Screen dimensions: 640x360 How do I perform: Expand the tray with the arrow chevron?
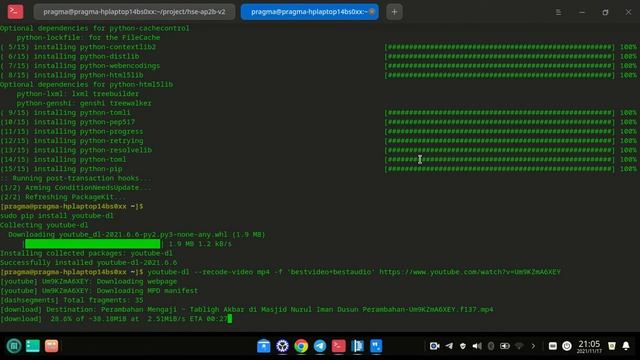click(x=533, y=346)
